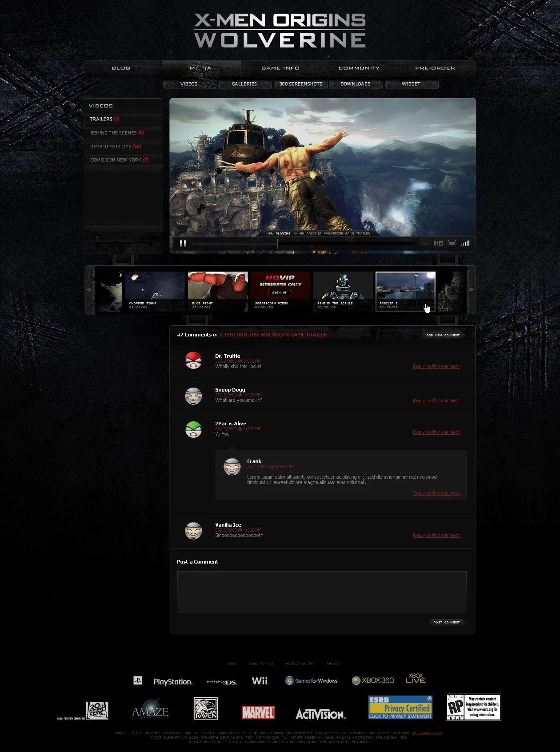Click Vanilla Ice's avatar icon
Screen dimensions: 560x752
[193, 531]
